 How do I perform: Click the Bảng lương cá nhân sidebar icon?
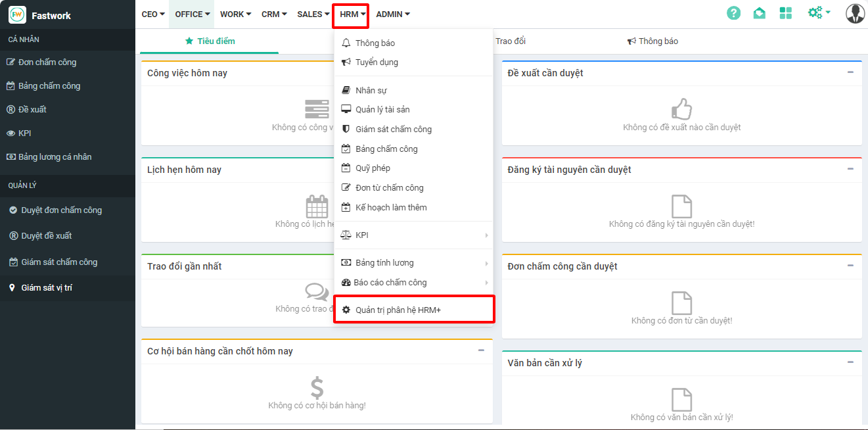click(x=11, y=157)
